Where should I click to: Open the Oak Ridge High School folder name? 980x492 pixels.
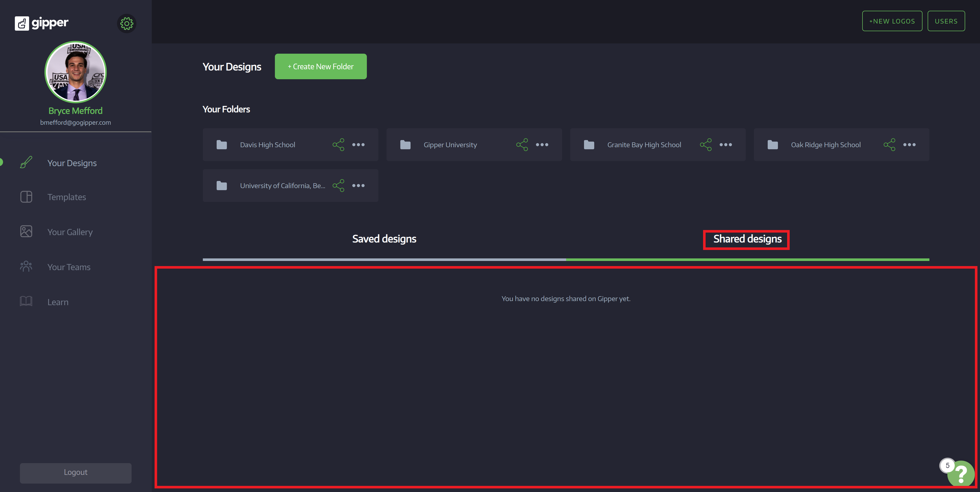point(825,145)
